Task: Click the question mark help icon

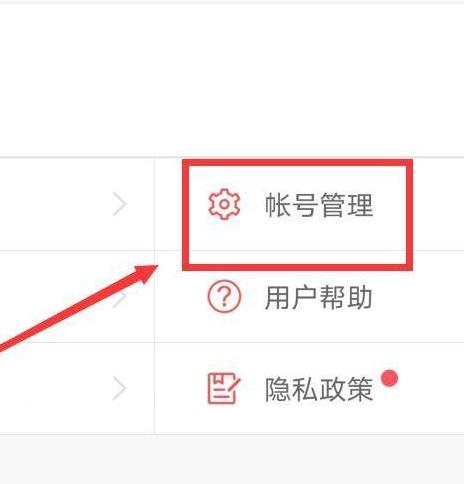Action: tap(224, 296)
